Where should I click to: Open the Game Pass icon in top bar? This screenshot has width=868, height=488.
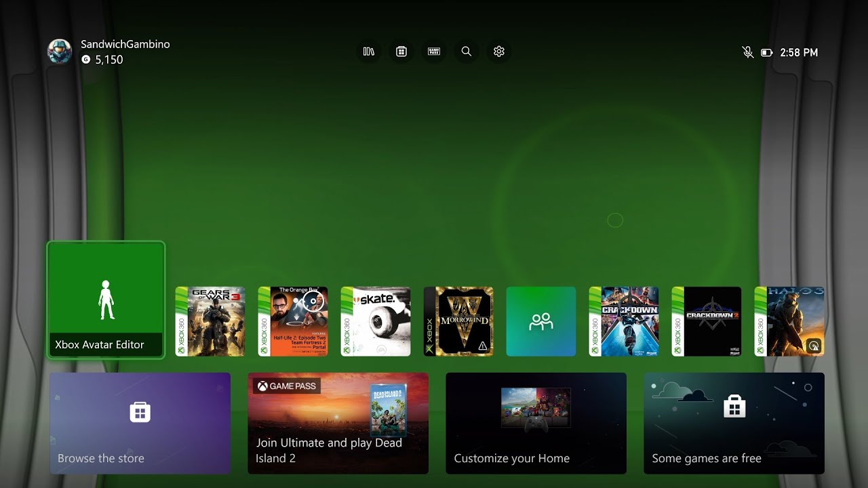click(x=434, y=52)
